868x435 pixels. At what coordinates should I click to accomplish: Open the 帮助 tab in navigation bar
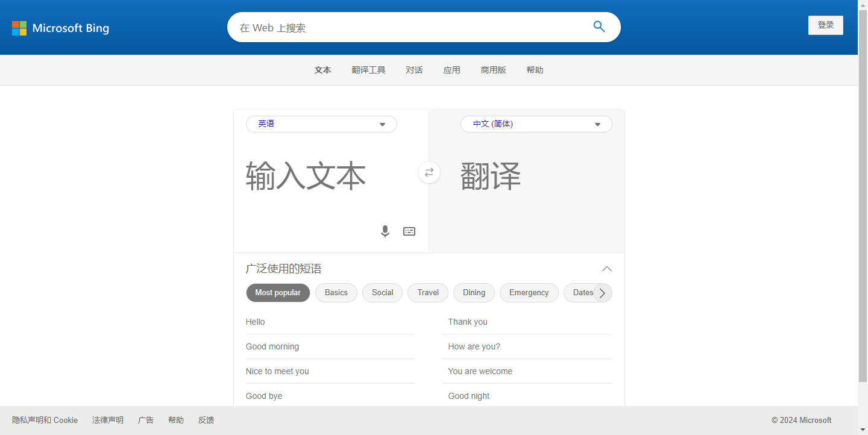[x=535, y=70]
